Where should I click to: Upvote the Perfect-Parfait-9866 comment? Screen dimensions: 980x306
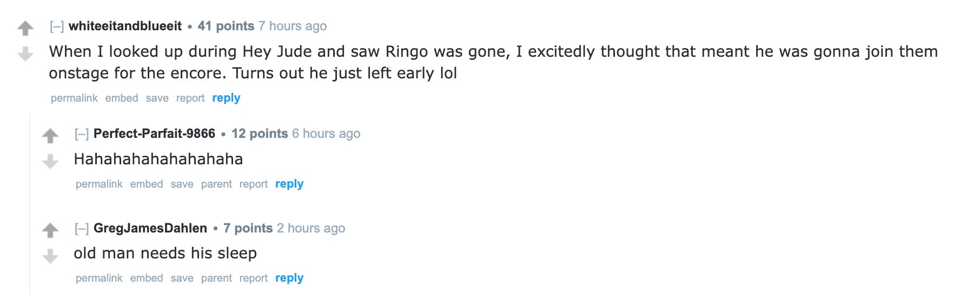click(50, 136)
